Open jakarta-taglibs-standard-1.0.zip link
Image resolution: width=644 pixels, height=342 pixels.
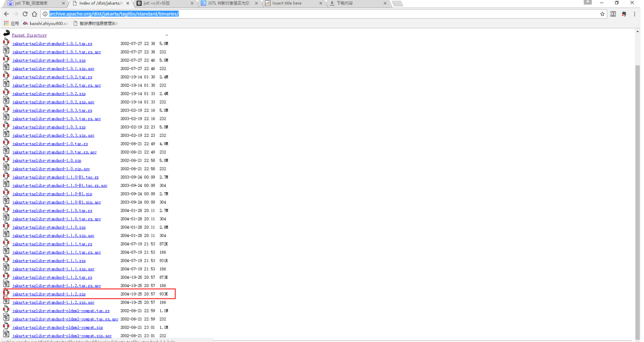point(47,161)
